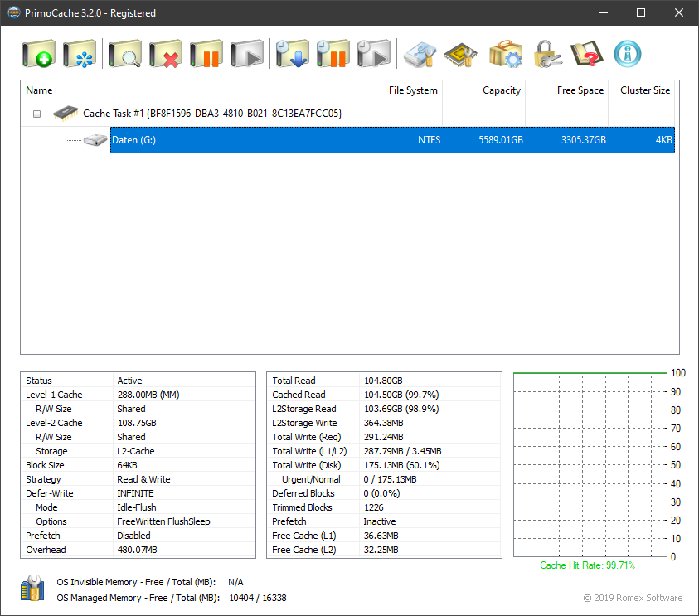Click the Mode value Idle-Flush
The image size is (699, 616).
(137, 507)
